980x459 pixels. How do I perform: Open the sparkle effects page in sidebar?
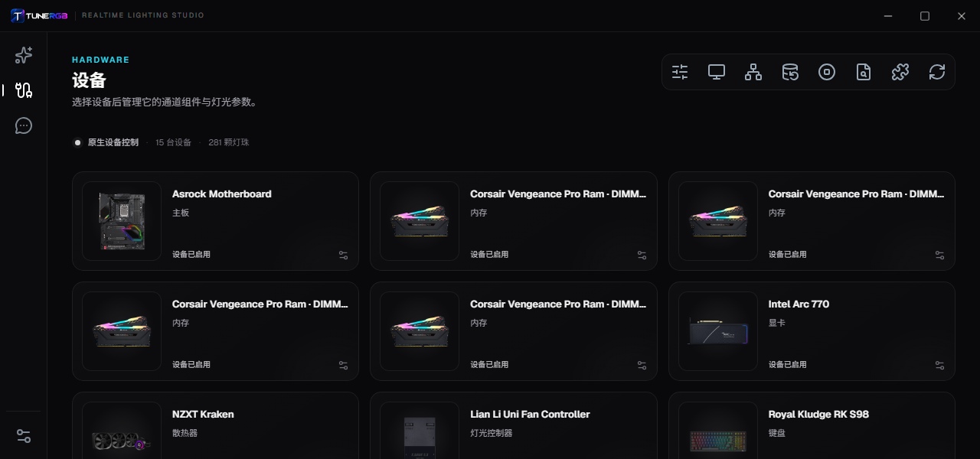click(24, 55)
